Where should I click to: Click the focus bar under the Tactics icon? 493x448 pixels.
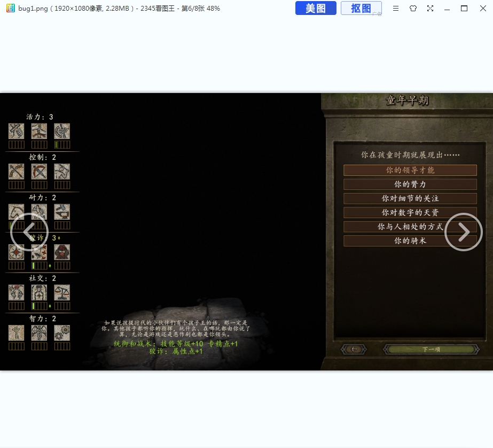[40, 266]
